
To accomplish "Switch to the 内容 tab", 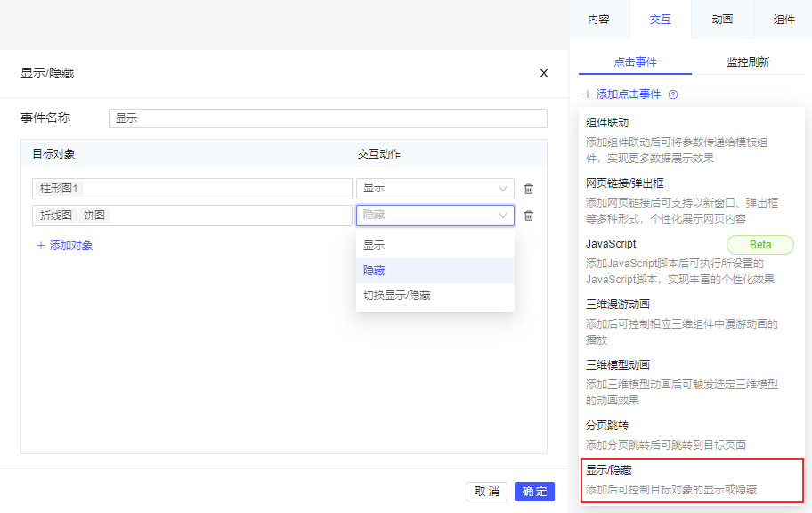I will click(599, 20).
